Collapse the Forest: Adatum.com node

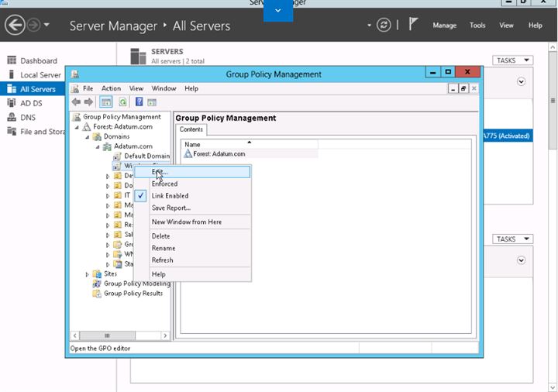tap(77, 127)
